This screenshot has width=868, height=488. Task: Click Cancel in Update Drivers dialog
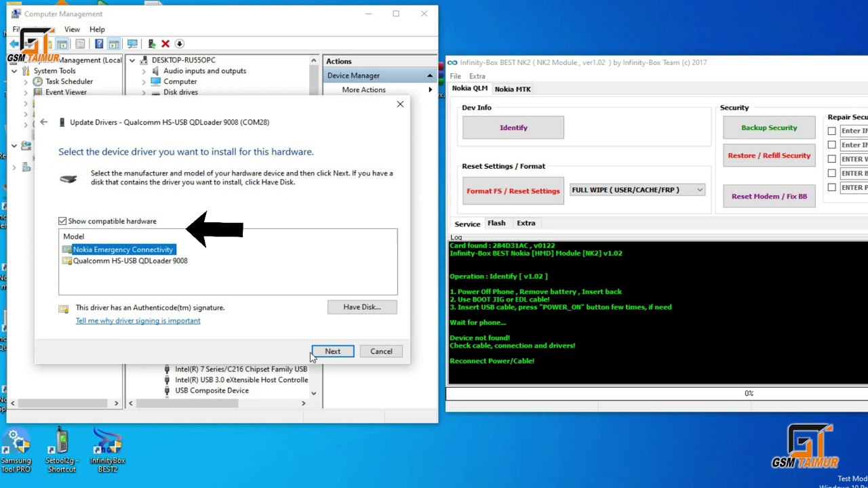click(381, 351)
